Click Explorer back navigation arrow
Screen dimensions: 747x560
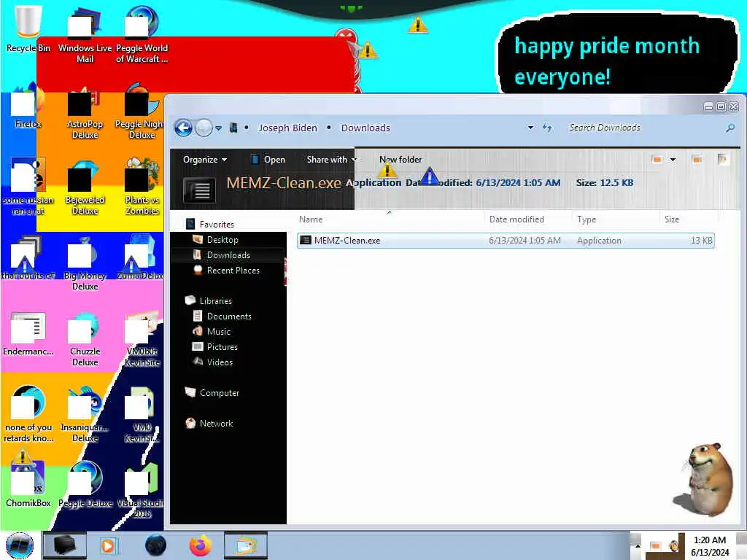(183, 128)
